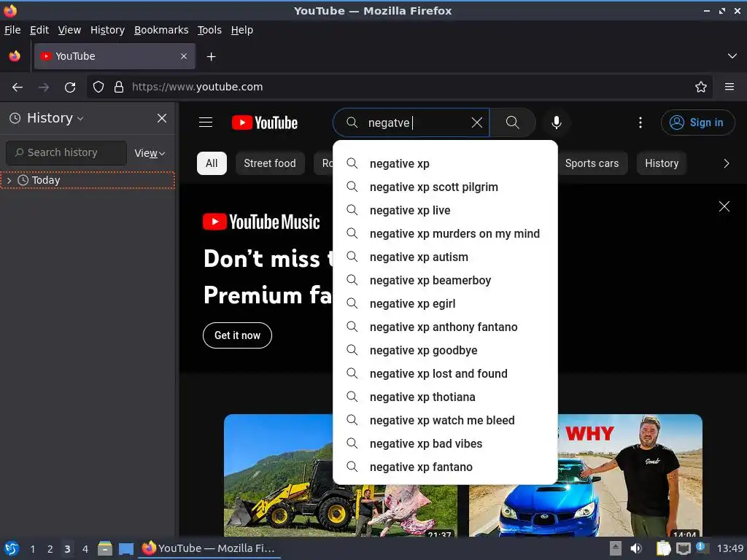Dismiss the YouTube Music banner

[x=724, y=206]
